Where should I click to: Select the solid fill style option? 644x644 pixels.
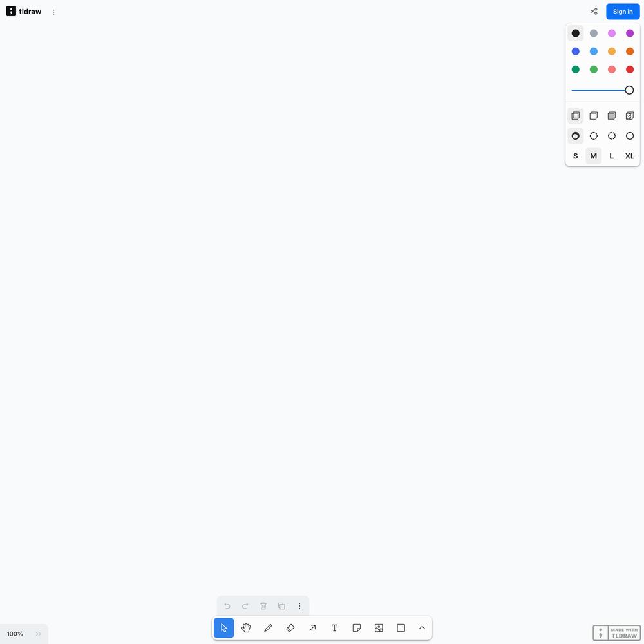(x=612, y=116)
